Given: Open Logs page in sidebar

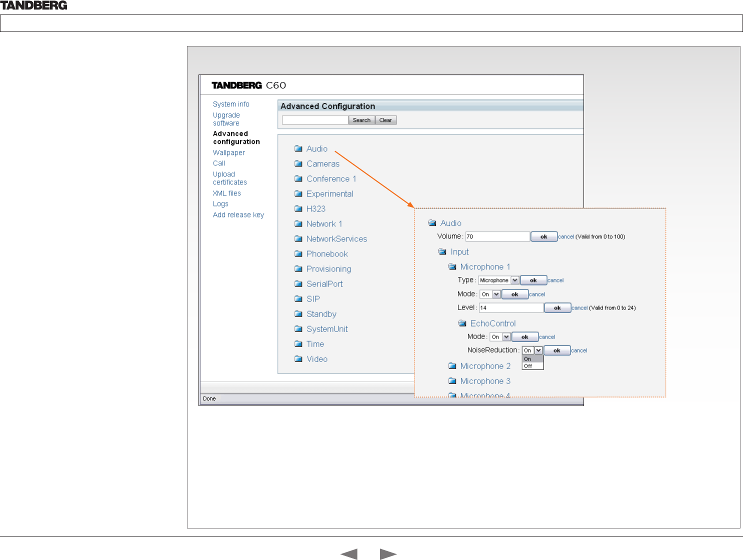Looking at the screenshot, I should 220,203.
